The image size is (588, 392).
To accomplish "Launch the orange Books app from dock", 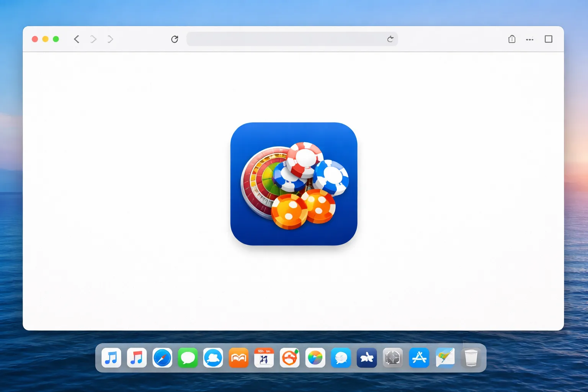I will click(238, 358).
